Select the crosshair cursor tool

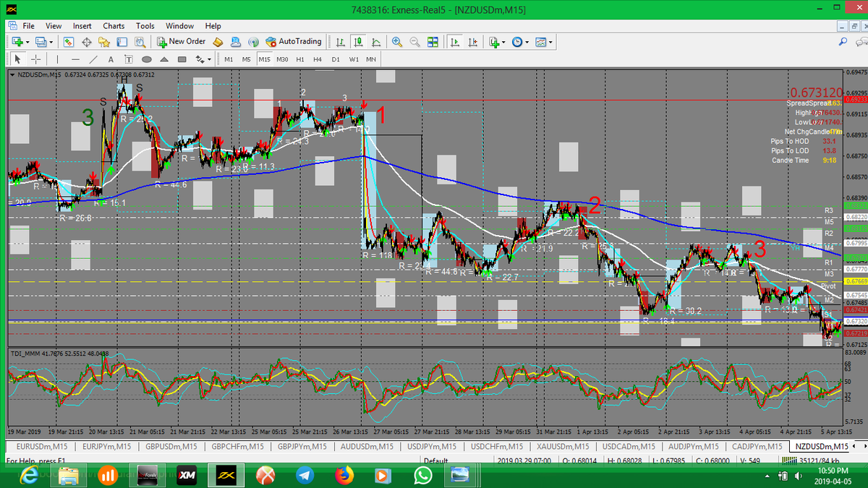pyautogui.click(x=35, y=59)
